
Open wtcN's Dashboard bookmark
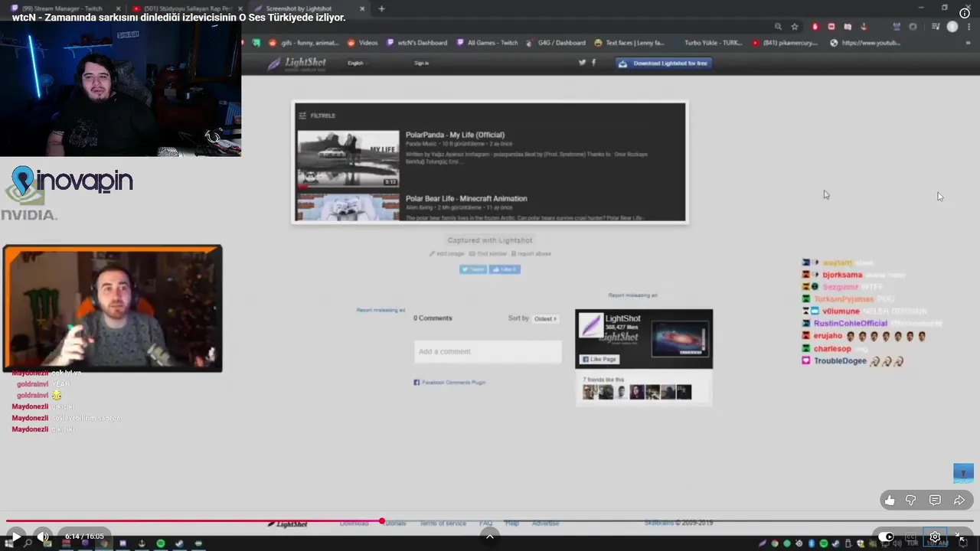click(x=417, y=43)
